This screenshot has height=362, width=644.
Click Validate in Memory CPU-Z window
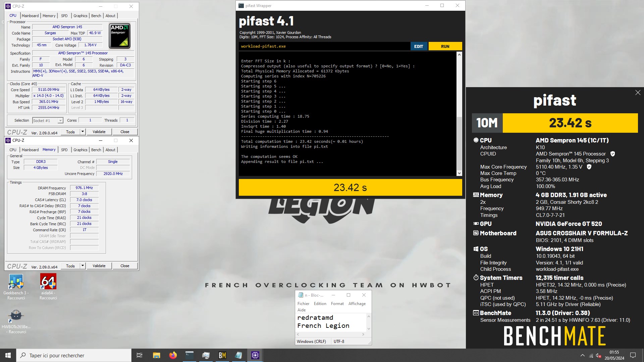point(99,266)
